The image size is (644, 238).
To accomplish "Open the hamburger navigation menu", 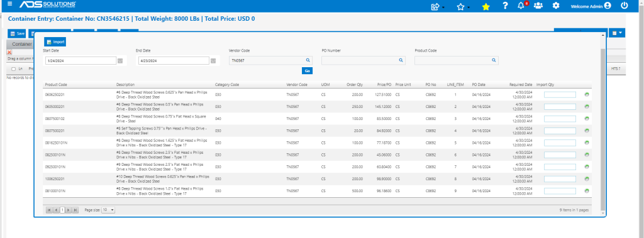I will pos(10,4).
